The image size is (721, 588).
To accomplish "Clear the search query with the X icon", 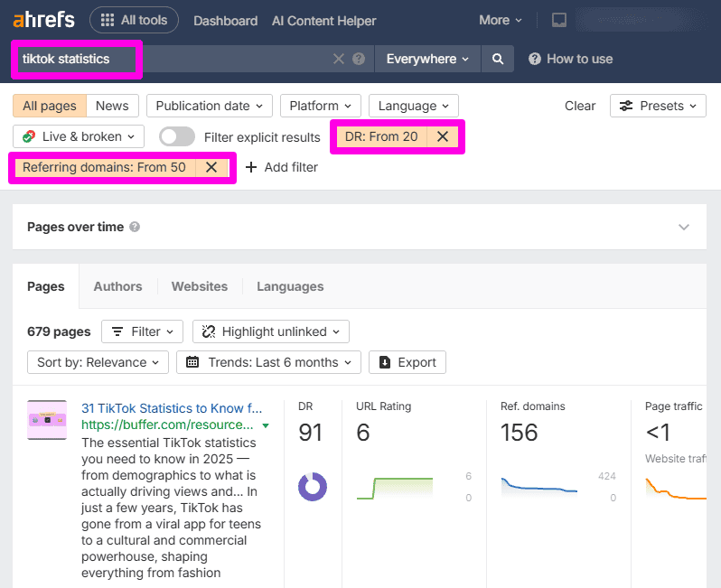I will (339, 59).
